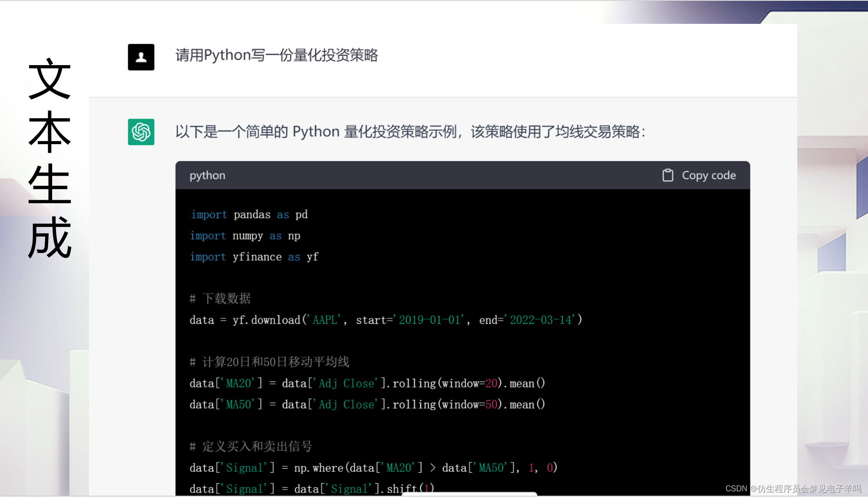The height and width of the screenshot is (497, 868).
Task: Click the vertical title 文本生成
Action: coord(50,158)
